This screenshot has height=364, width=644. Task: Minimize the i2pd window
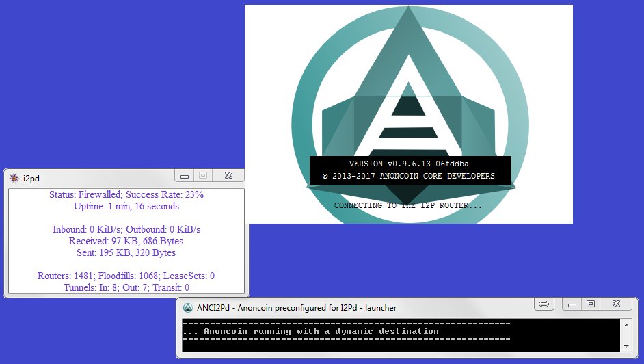coord(185,176)
